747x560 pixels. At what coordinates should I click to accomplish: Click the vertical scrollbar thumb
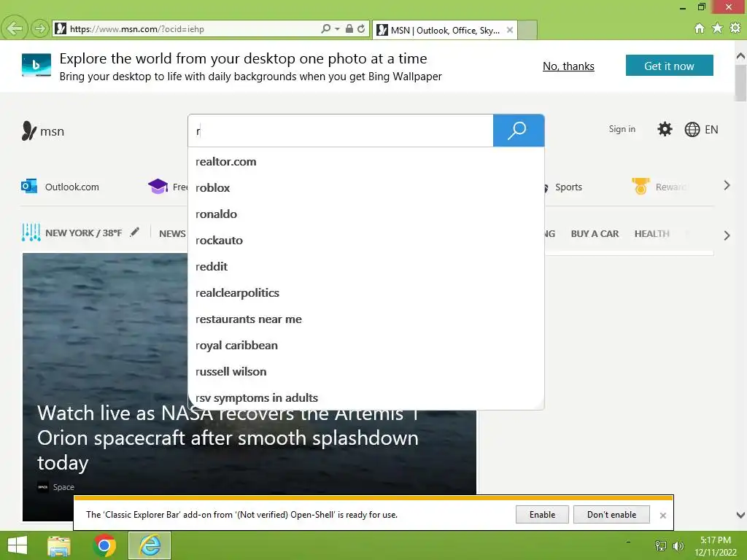click(740, 83)
